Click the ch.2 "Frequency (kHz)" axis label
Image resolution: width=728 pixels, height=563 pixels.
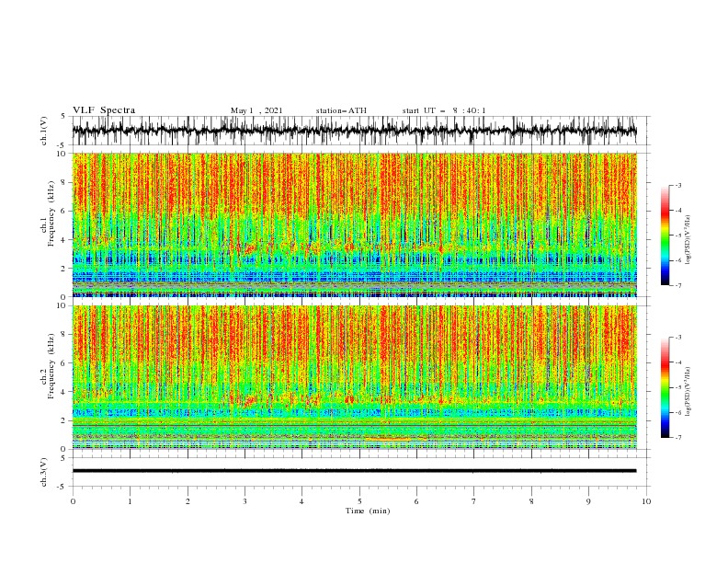tap(51, 366)
